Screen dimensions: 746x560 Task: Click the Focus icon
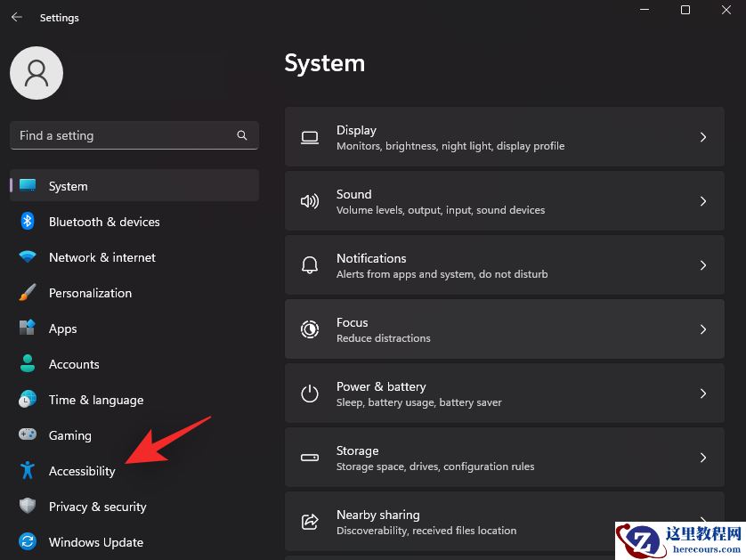click(x=309, y=329)
